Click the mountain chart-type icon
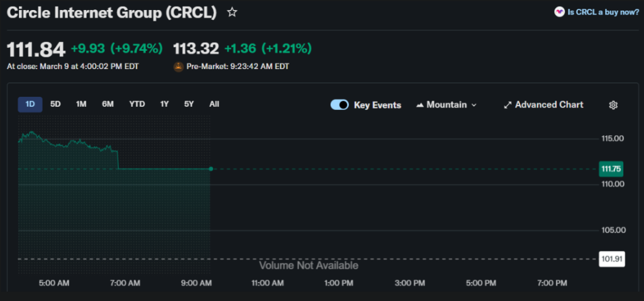Screen dimensions: 644x301 pyautogui.click(x=419, y=105)
